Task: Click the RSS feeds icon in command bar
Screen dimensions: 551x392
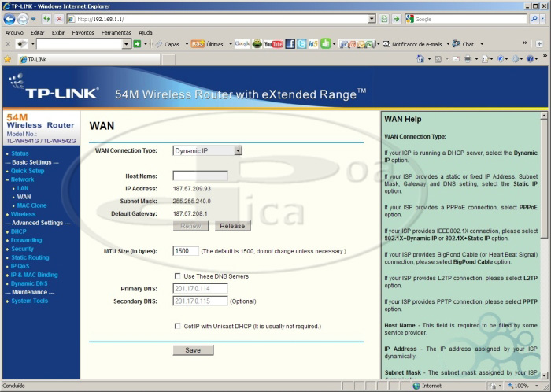Action: pos(438,59)
